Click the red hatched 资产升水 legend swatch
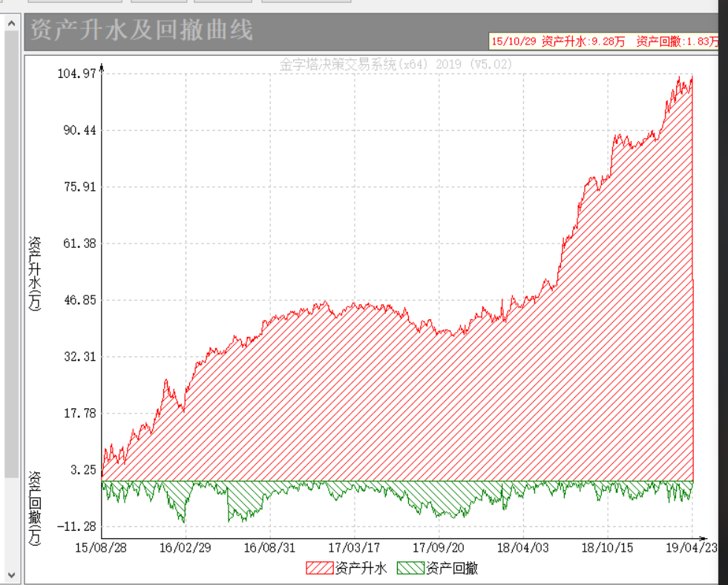This screenshot has height=585, width=728. tap(319, 568)
